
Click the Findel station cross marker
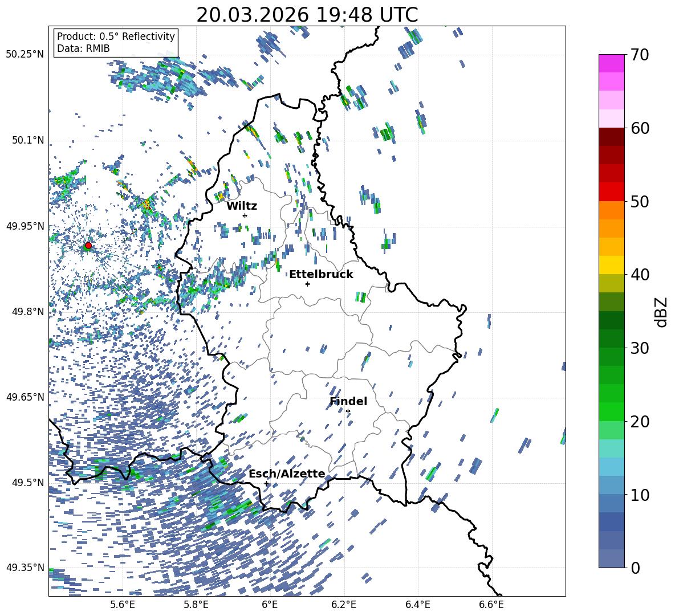(x=348, y=411)
